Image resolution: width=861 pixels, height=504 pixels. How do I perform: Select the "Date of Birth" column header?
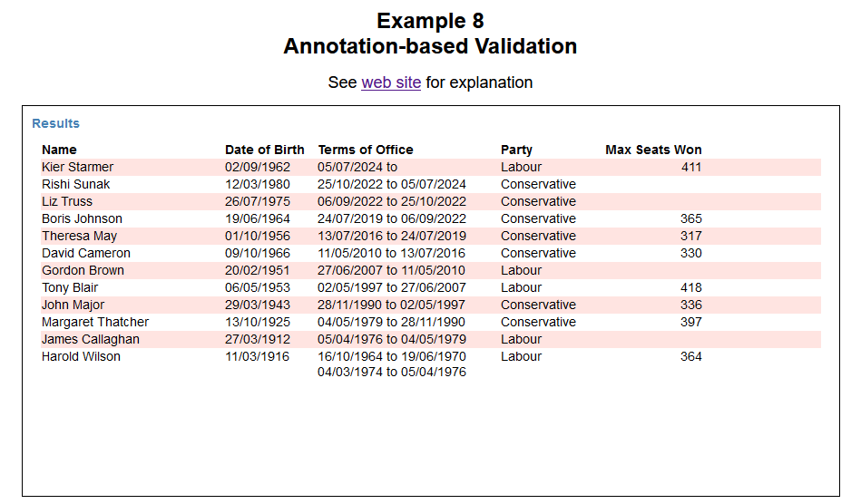tap(264, 150)
